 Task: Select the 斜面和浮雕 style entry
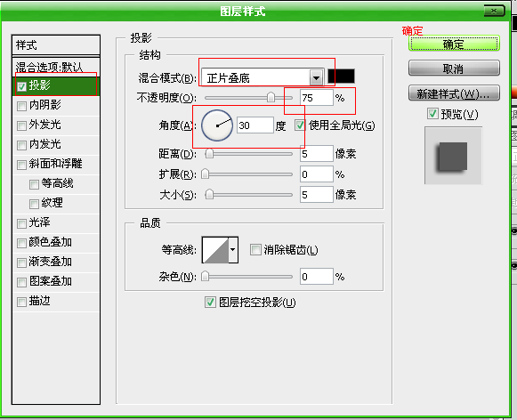pos(56,164)
